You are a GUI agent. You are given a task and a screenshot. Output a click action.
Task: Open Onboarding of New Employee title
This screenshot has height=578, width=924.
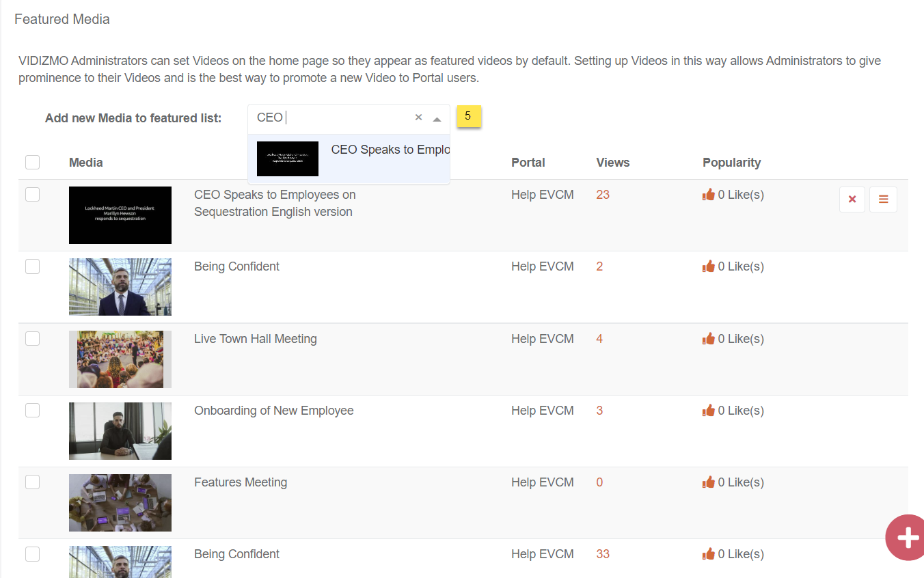273,411
